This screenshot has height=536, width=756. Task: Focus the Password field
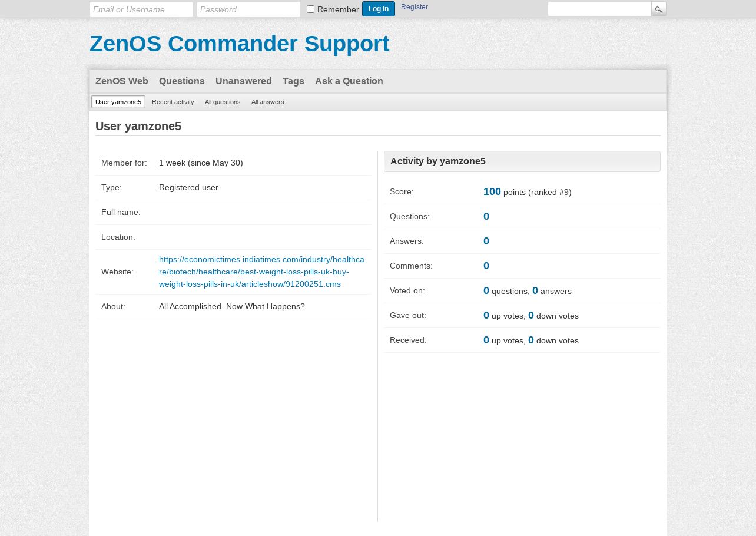(x=248, y=9)
